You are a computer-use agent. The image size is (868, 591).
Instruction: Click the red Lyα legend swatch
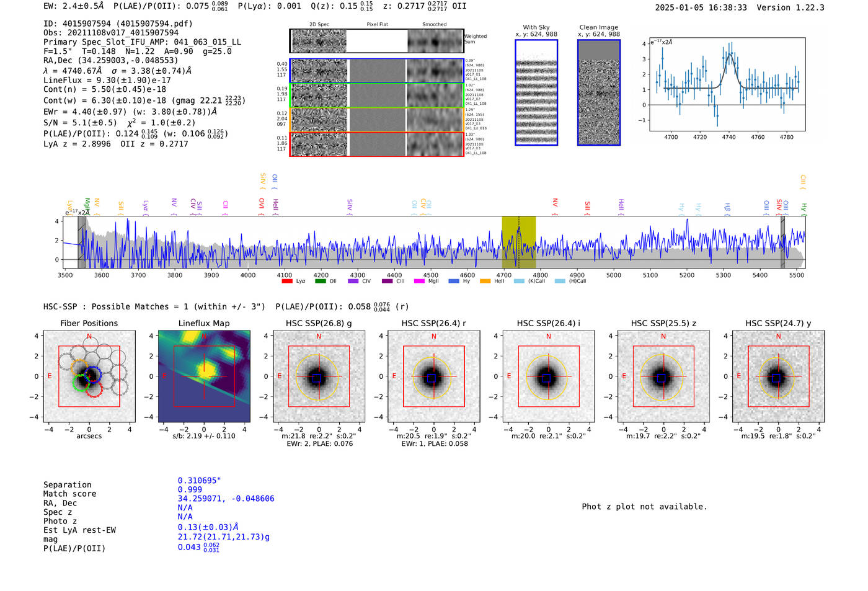tap(287, 282)
